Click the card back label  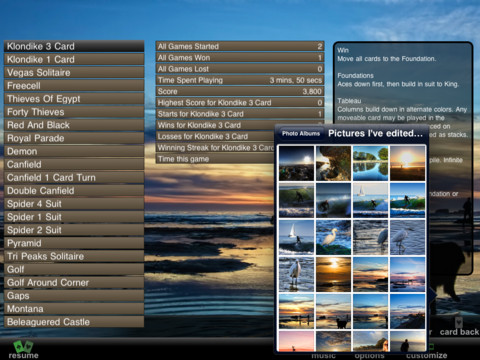click(x=459, y=332)
